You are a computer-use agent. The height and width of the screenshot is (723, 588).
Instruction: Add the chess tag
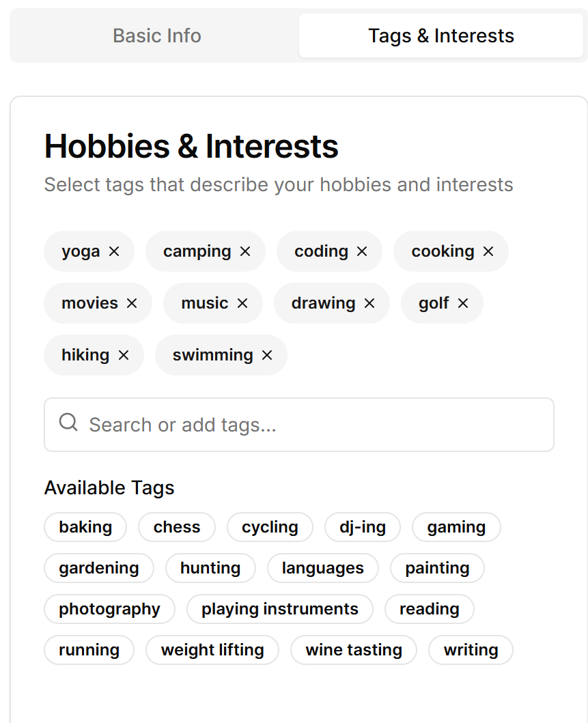(x=177, y=527)
